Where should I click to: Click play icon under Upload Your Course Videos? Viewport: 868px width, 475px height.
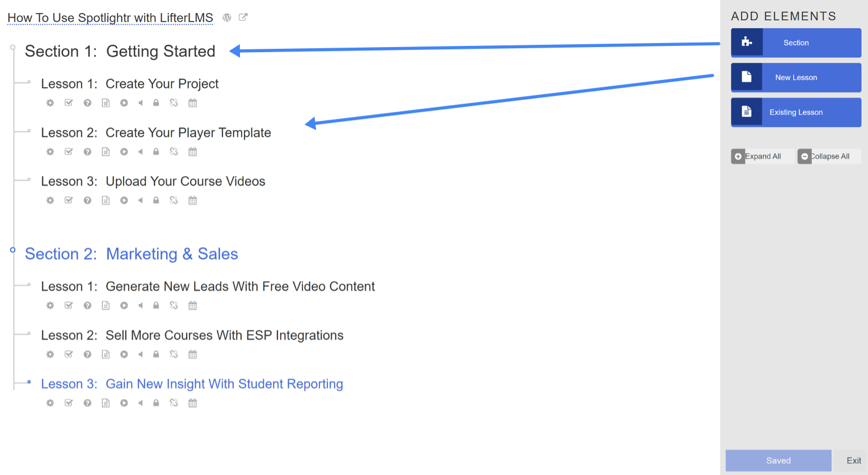click(x=124, y=200)
